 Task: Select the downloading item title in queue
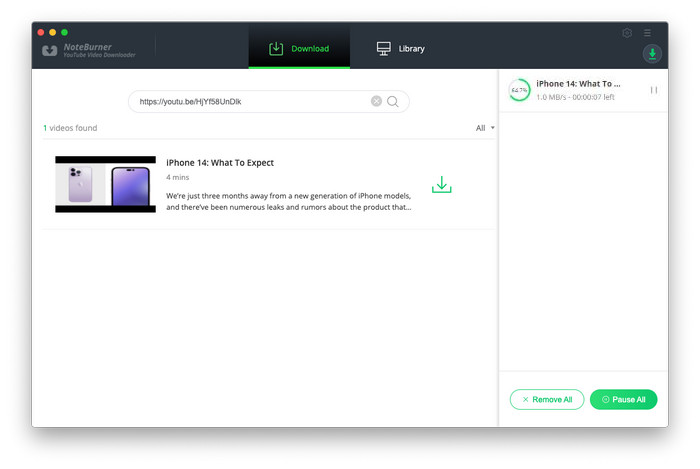point(578,84)
